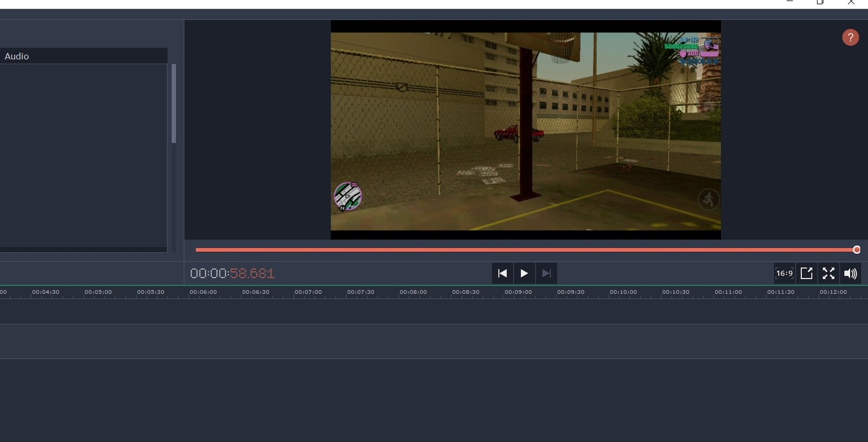868x442 pixels.
Task: Detach the preview window
Action: pyautogui.click(x=806, y=273)
